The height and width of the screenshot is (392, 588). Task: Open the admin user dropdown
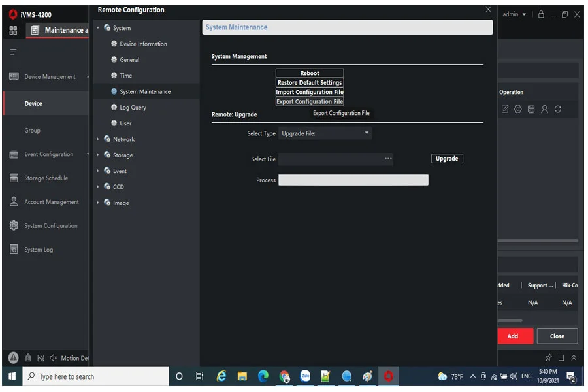[x=514, y=14]
